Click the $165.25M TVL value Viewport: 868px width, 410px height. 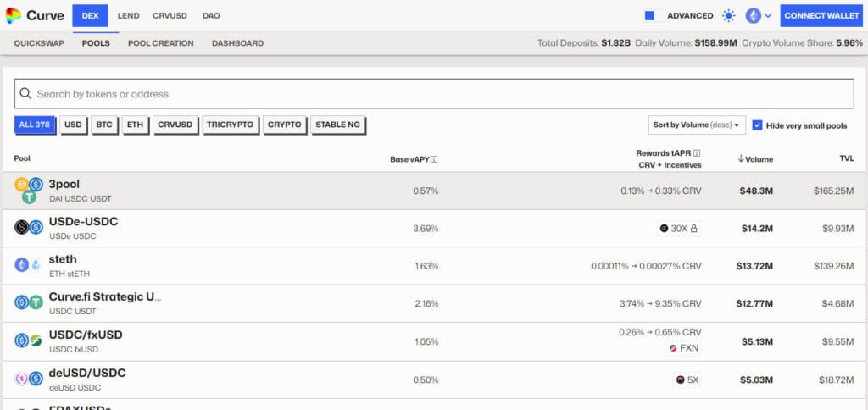834,191
